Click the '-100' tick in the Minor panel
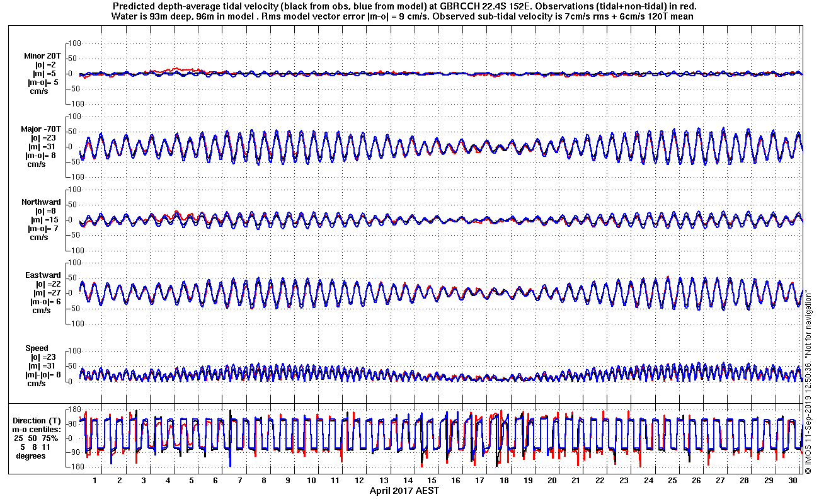The height and width of the screenshot is (504, 819). [74, 104]
